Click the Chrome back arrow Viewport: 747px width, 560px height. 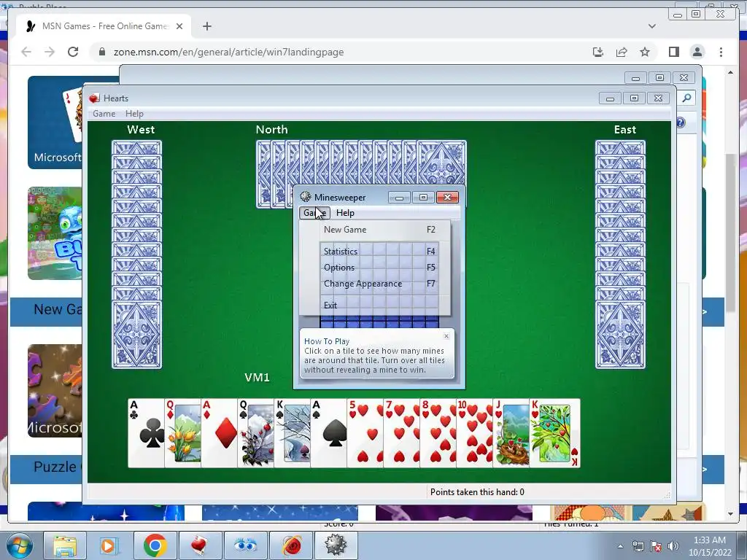pos(26,52)
